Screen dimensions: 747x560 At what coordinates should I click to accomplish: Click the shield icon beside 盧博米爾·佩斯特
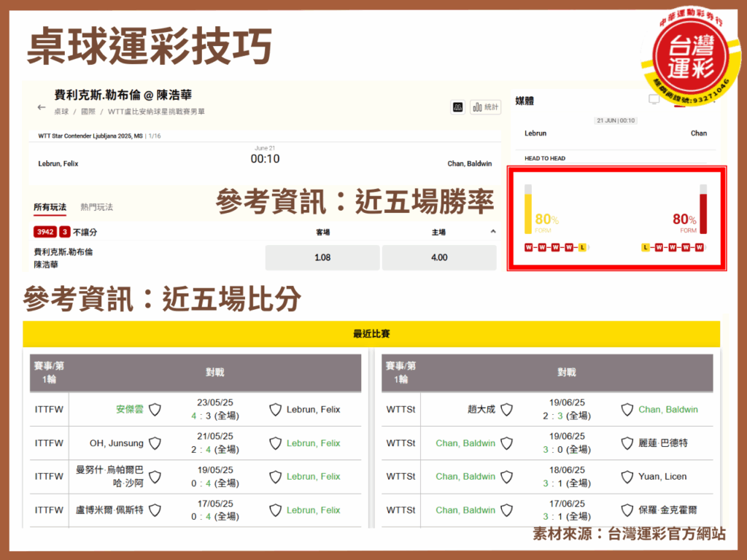(x=155, y=510)
